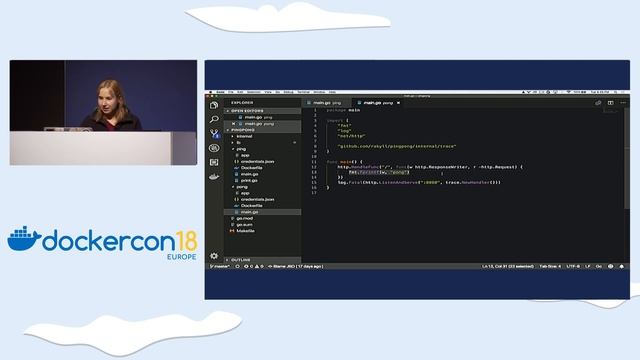Collapse the PINGPONG workspace section
This screenshot has height=360, width=640.
pos(262,130)
